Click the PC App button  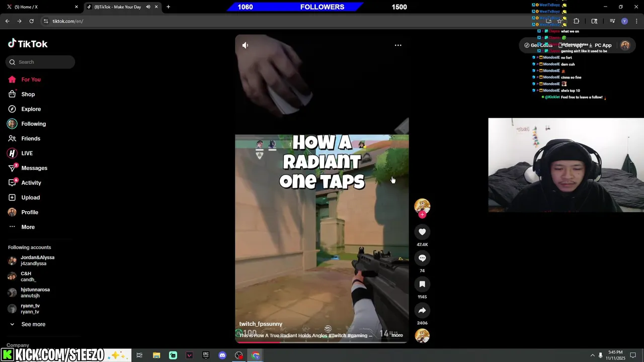(x=599, y=45)
